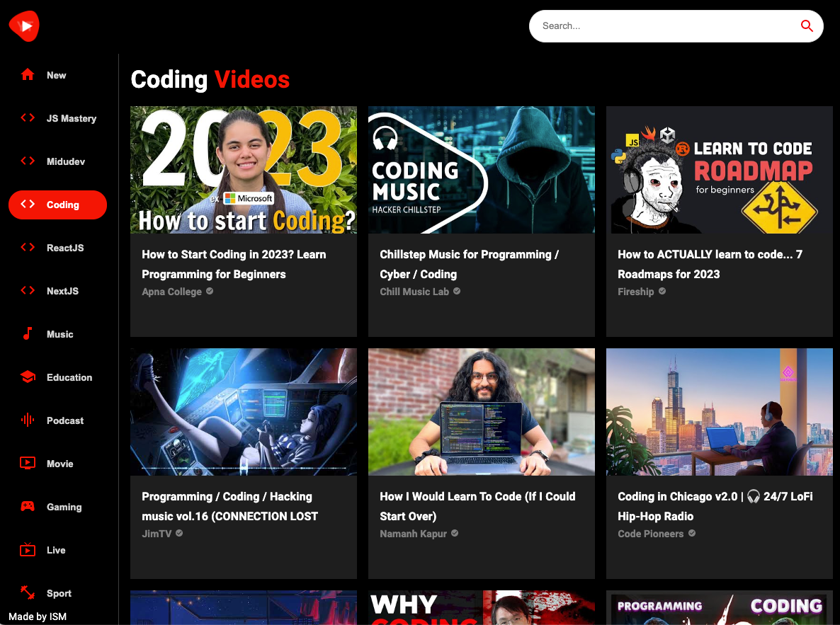Click the code icon beside ReactJS

point(28,248)
